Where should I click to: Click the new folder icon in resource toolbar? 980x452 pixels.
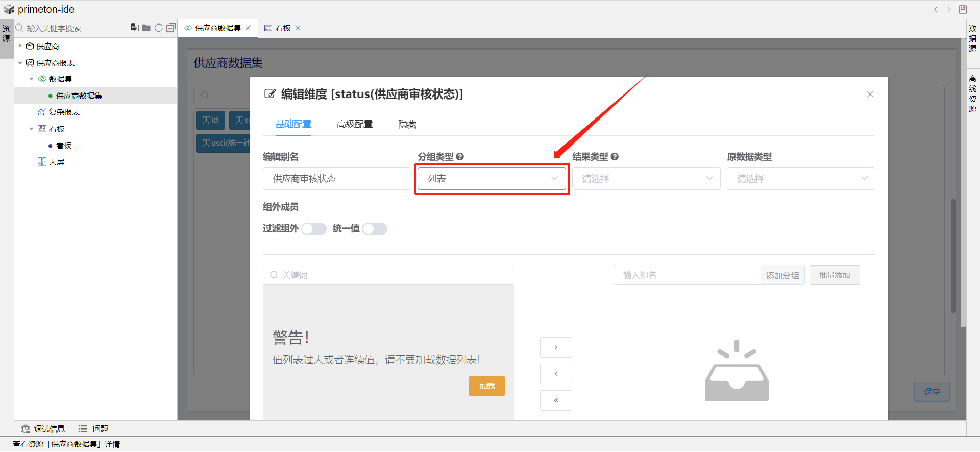pyautogui.click(x=146, y=28)
